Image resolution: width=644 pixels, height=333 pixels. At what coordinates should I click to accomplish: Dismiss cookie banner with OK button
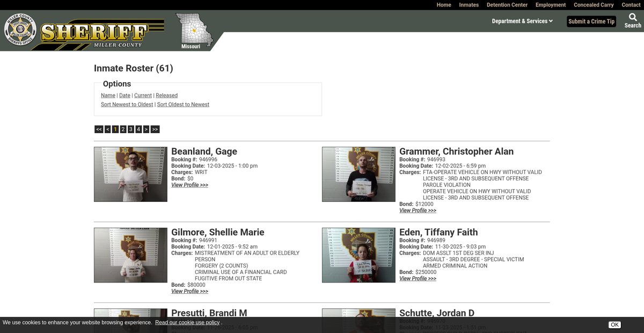click(614, 324)
